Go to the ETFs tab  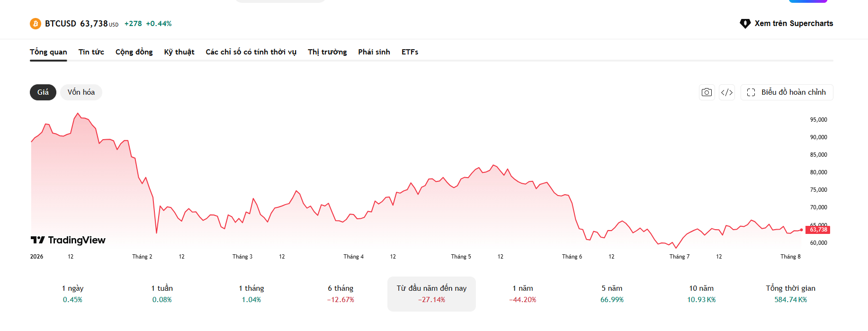pos(410,52)
